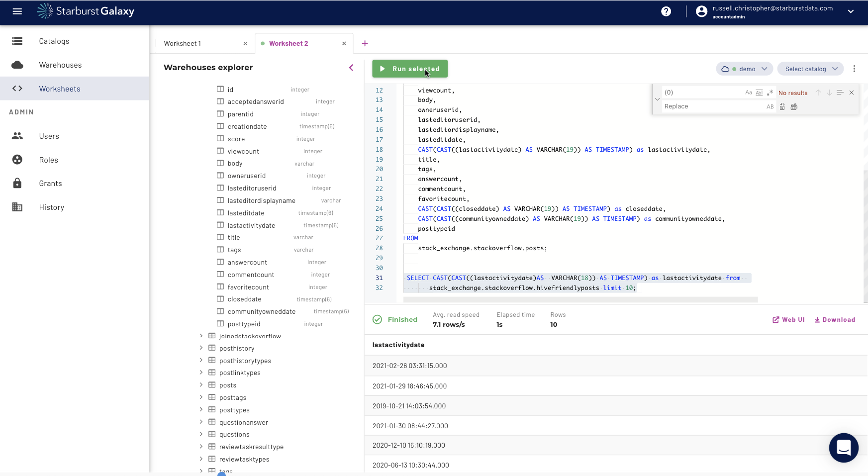The width and height of the screenshot is (868, 476).
Task: Open the hamburger navigation menu
Action: pyautogui.click(x=17, y=11)
